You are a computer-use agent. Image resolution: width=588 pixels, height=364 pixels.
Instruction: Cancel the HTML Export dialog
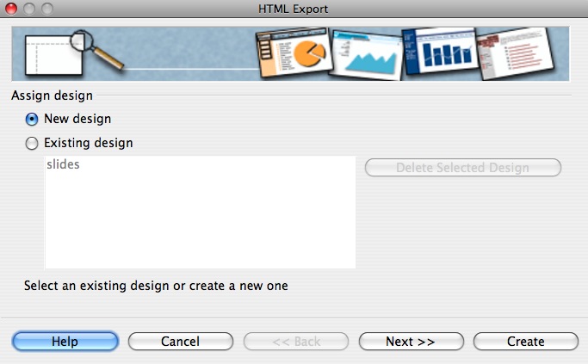click(x=180, y=342)
